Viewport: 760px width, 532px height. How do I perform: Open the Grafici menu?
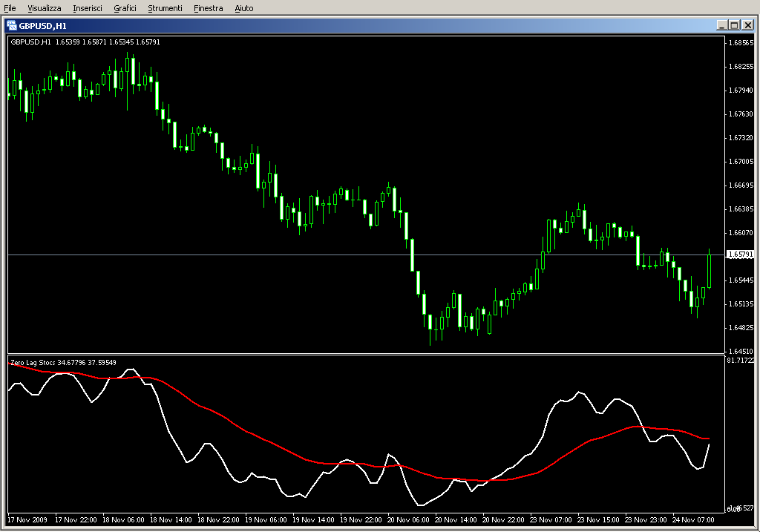125,8
